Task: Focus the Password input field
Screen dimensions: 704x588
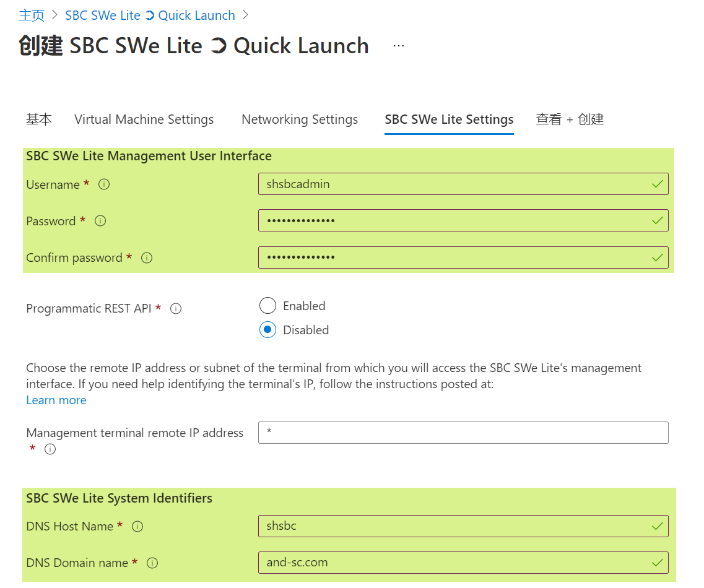Action: click(463, 220)
